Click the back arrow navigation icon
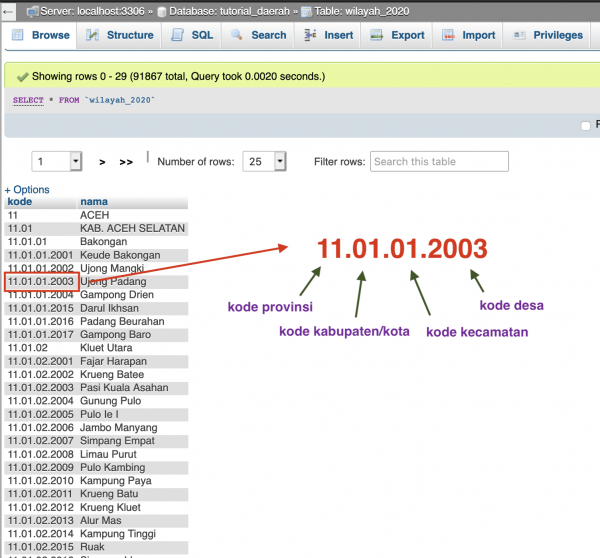Image resolution: width=600 pixels, height=558 pixels. click(8, 11)
